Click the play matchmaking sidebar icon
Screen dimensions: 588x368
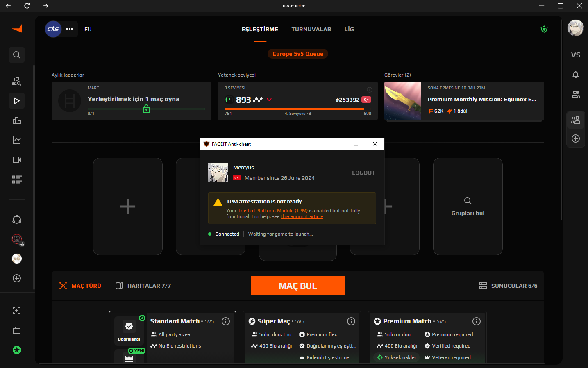[17, 101]
